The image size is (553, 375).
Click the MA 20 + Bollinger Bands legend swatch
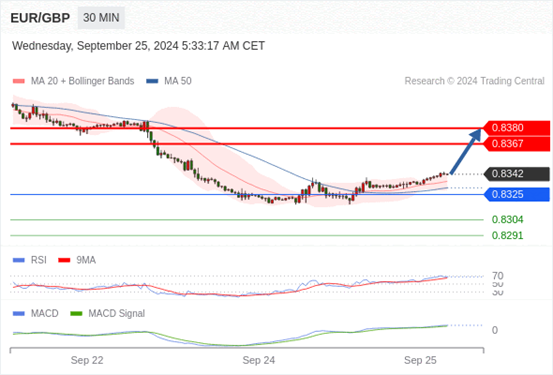(19, 81)
